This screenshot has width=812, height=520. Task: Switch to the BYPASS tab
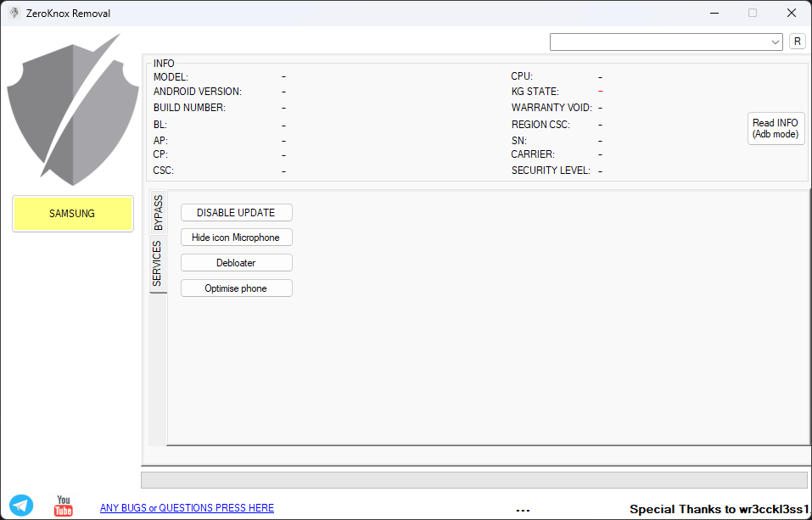158,210
